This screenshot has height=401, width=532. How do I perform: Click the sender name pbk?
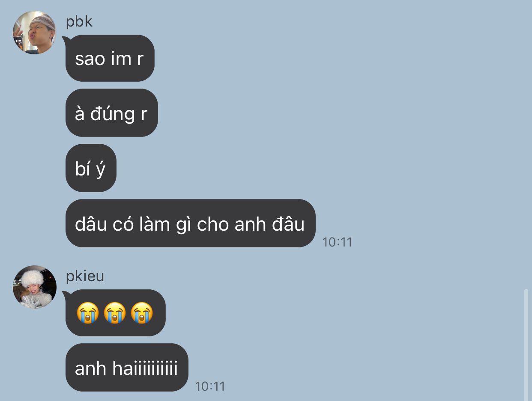79,21
